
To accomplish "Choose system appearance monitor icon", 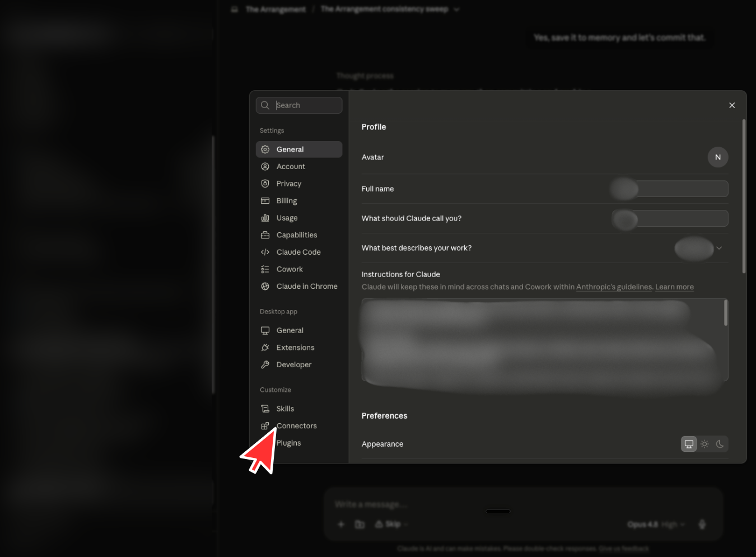I will click(689, 444).
